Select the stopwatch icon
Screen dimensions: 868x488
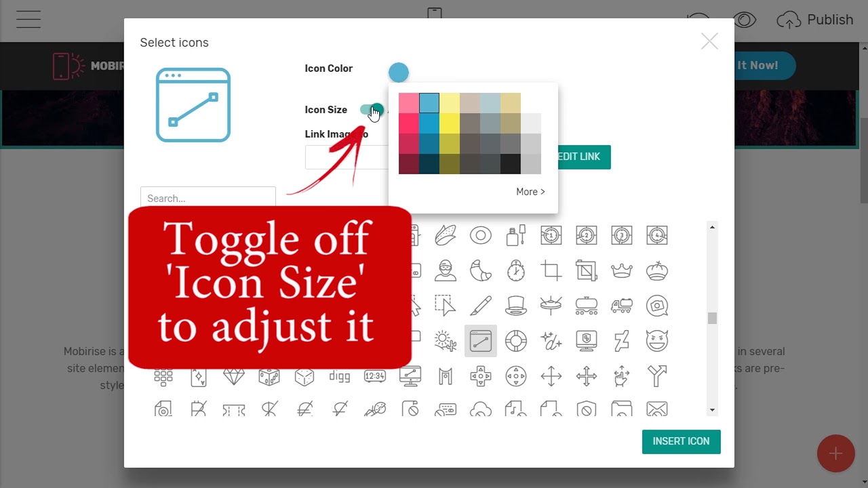coord(516,270)
